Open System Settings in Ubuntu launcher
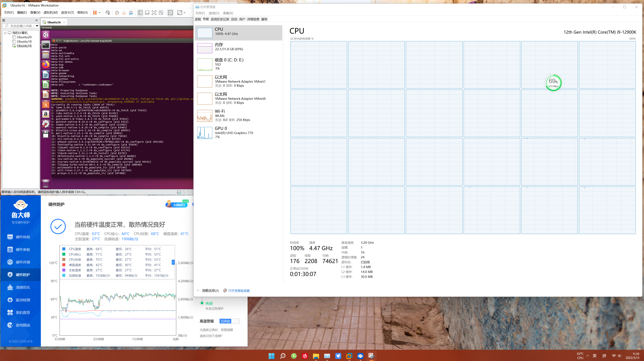Screen dimensions: 644x361 [x=46, y=124]
